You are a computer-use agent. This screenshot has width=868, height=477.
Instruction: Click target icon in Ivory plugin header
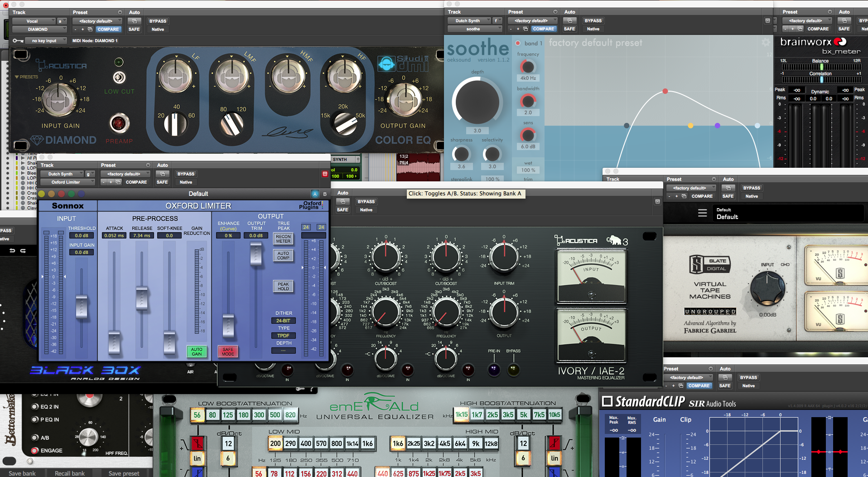657,202
